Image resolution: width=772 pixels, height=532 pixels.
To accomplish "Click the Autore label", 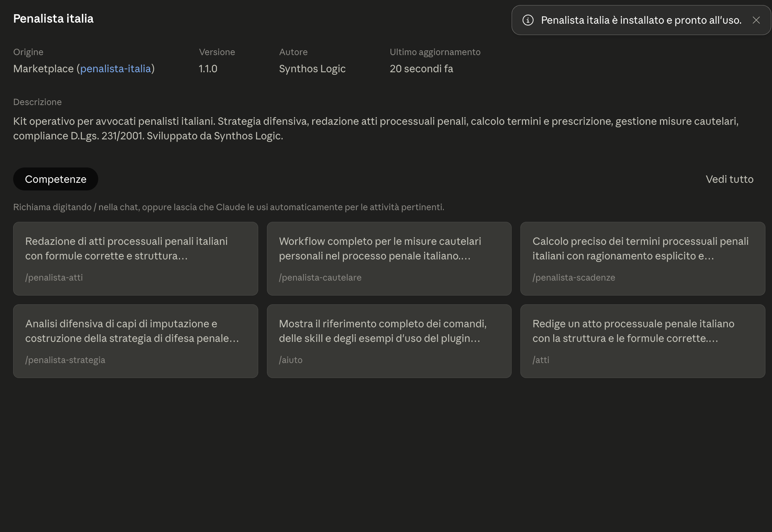I will pos(293,52).
